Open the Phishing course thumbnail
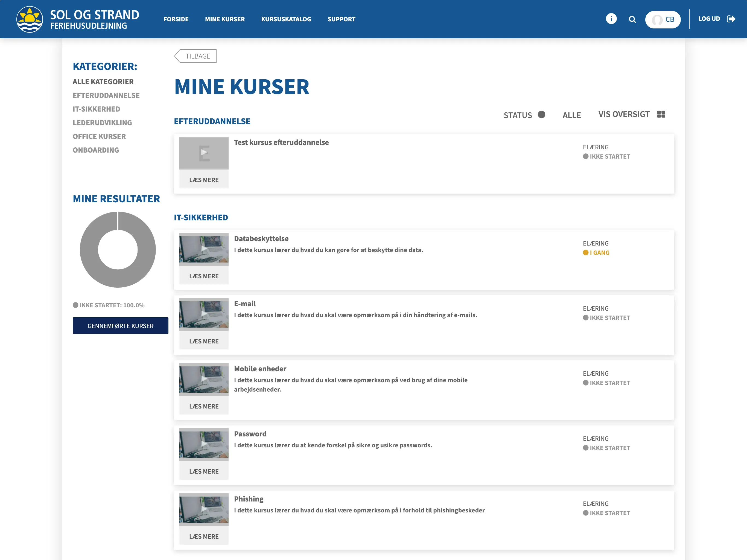This screenshot has width=747, height=560. (204, 510)
